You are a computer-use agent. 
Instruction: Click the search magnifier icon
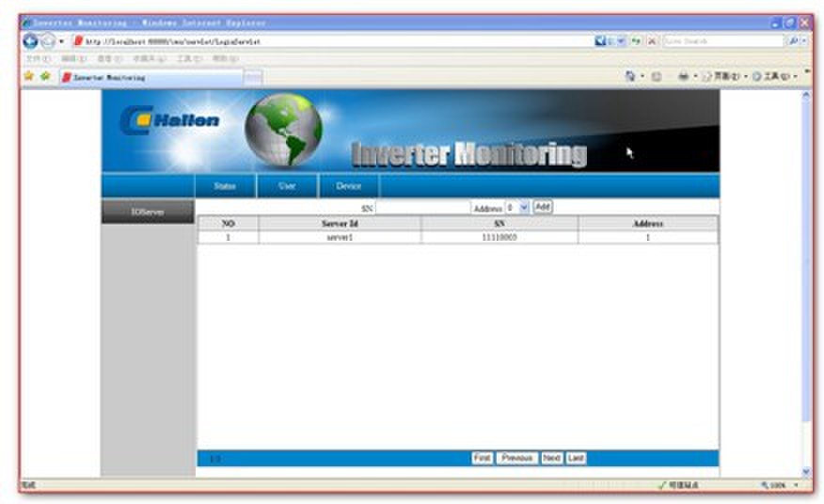tap(792, 41)
